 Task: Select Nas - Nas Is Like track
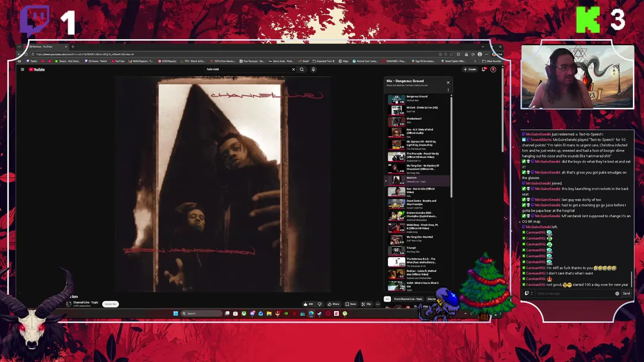click(x=419, y=192)
